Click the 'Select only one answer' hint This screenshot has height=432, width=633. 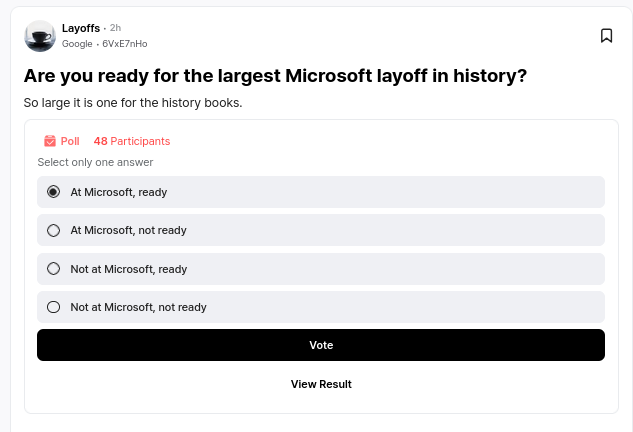[x=95, y=162]
